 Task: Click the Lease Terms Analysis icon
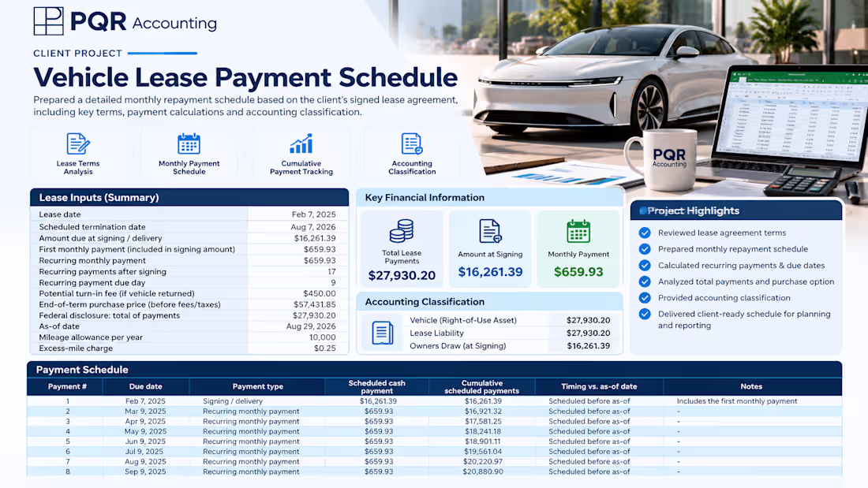coord(78,143)
